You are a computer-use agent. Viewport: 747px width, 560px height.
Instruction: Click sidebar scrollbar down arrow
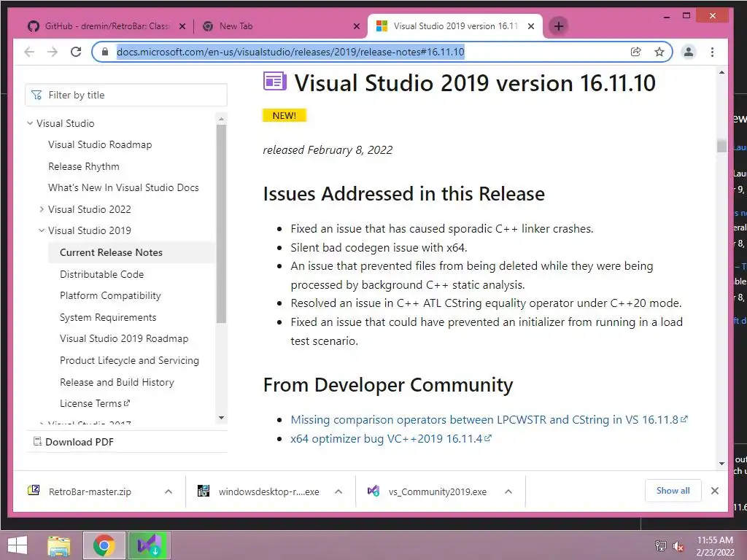tap(221, 418)
